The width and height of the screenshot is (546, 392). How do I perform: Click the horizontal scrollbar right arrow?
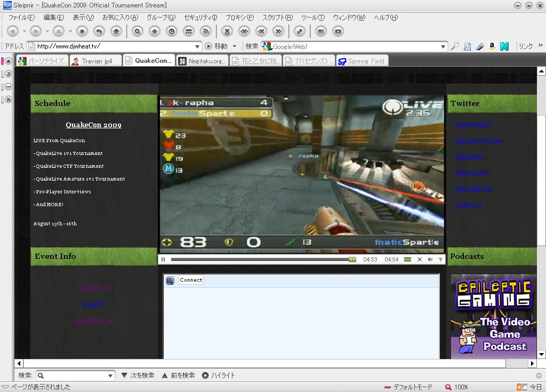tap(532, 363)
